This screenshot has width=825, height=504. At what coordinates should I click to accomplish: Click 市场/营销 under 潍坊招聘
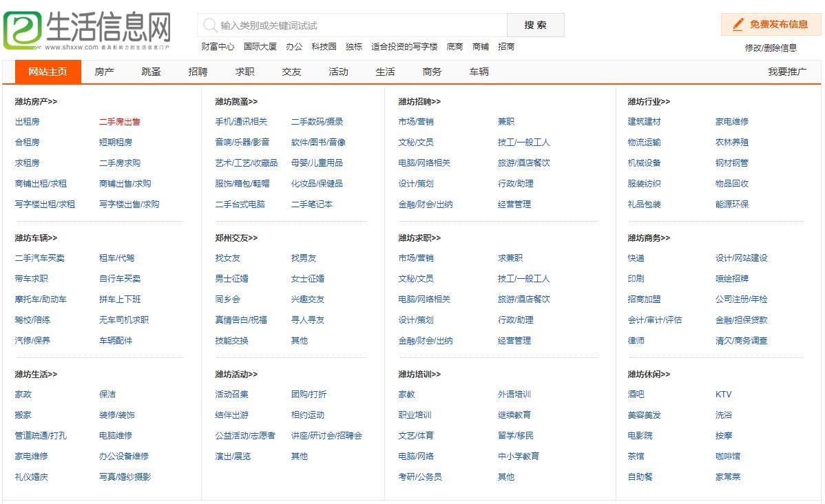pyautogui.click(x=416, y=122)
